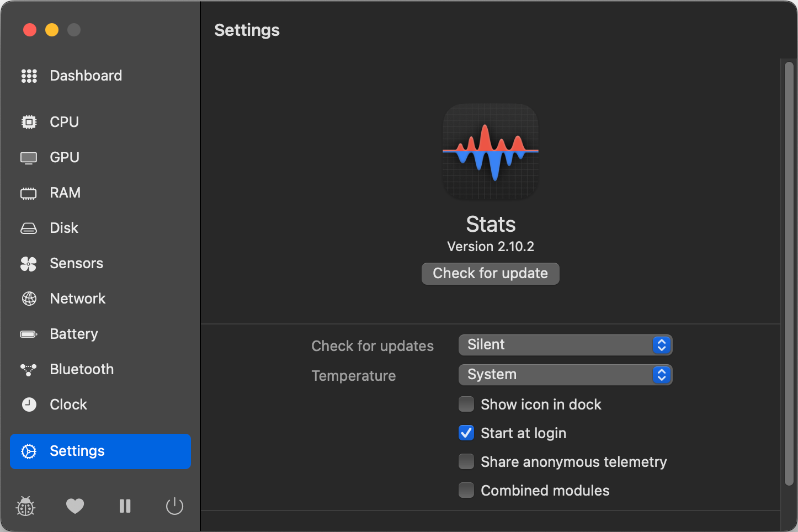Screen dimensions: 798x532
Task: Click the heart support icon
Action: pos(75,506)
